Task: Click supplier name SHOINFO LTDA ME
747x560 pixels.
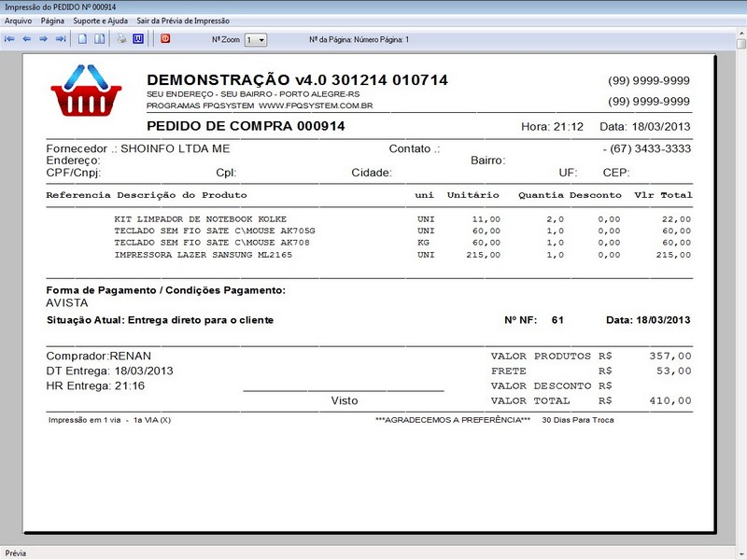Action: 176,148
